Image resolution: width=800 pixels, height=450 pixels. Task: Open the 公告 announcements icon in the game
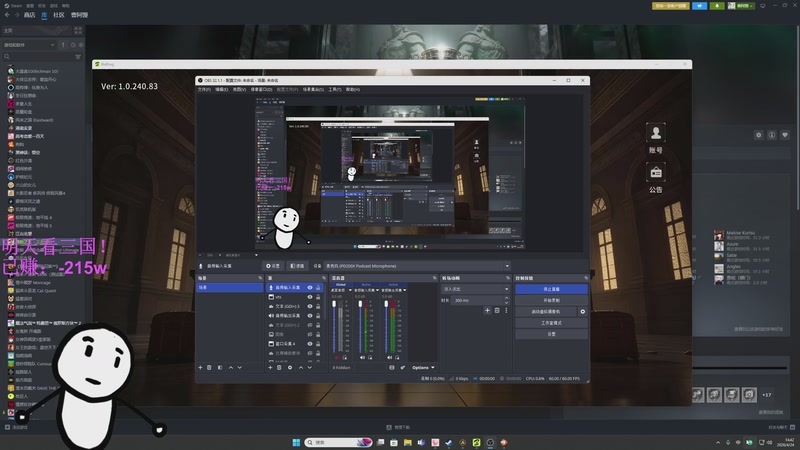point(656,172)
